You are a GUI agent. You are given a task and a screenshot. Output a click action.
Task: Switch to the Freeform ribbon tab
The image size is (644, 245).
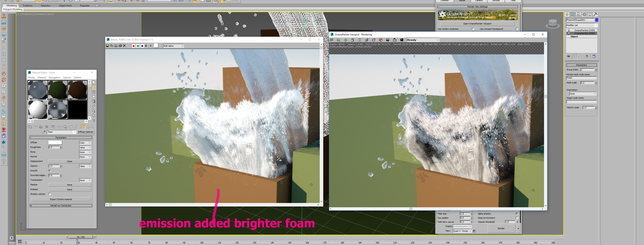(28, 5)
